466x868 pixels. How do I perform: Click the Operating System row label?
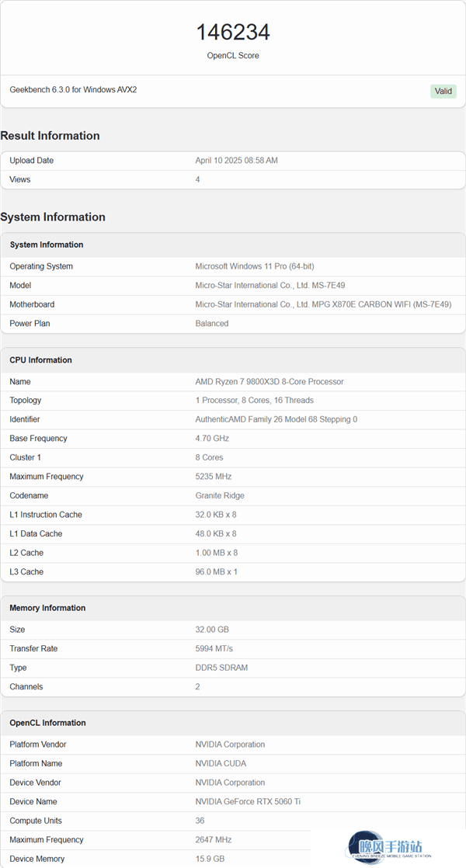(x=41, y=266)
